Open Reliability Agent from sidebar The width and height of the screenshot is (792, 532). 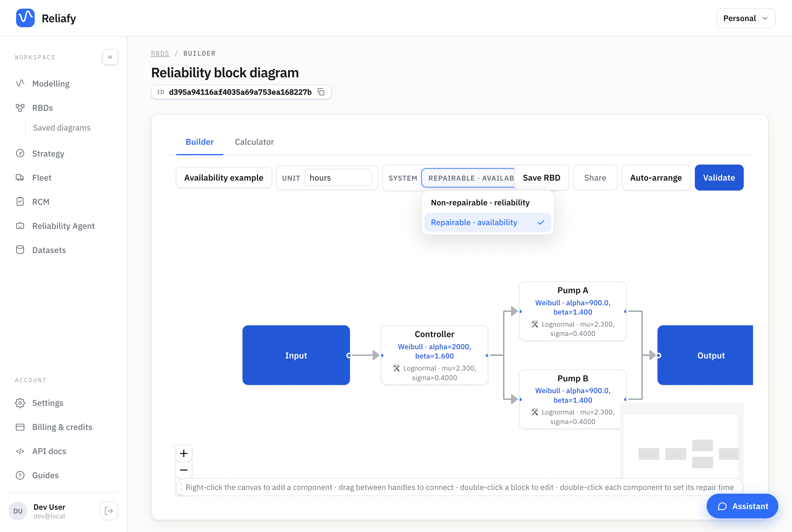coord(63,226)
